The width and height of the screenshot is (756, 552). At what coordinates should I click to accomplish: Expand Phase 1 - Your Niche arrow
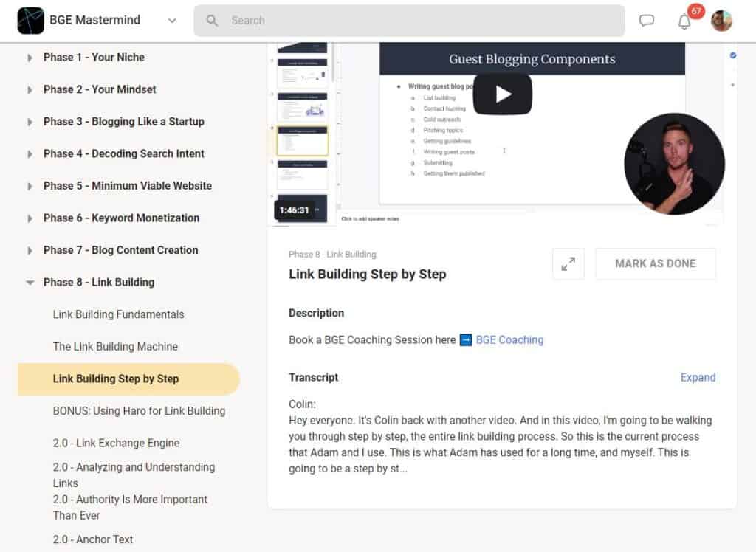pos(30,58)
